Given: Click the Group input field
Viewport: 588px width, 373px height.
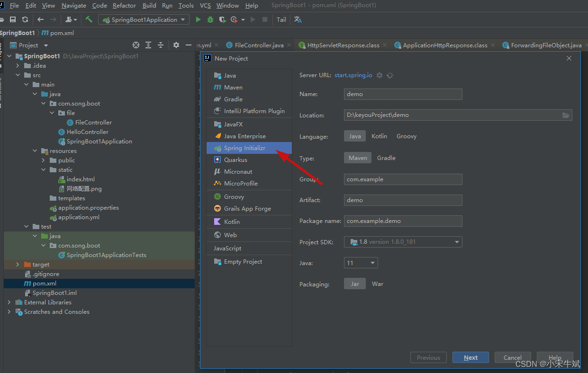Looking at the screenshot, I should click(x=403, y=179).
